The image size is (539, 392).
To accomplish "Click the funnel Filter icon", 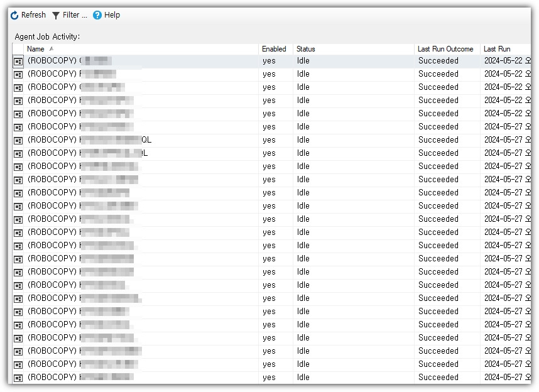I will pos(56,16).
